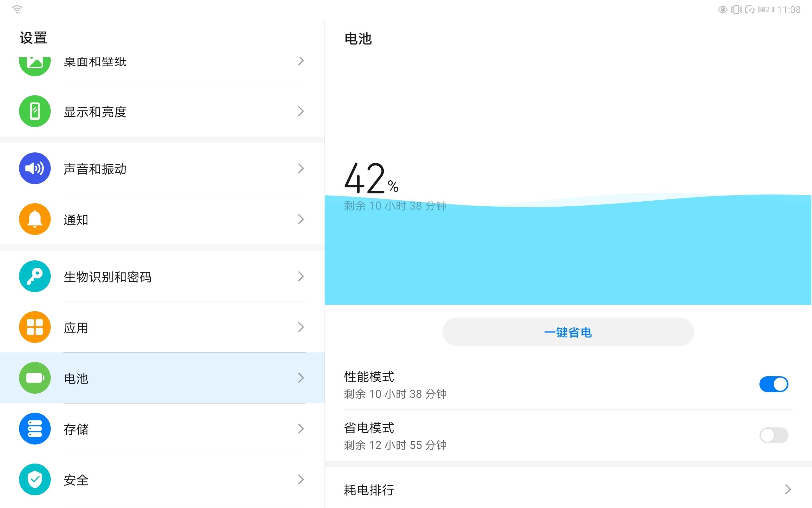Tap the teal shield icon for 安全
This screenshot has height=508, width=812.
35,479
